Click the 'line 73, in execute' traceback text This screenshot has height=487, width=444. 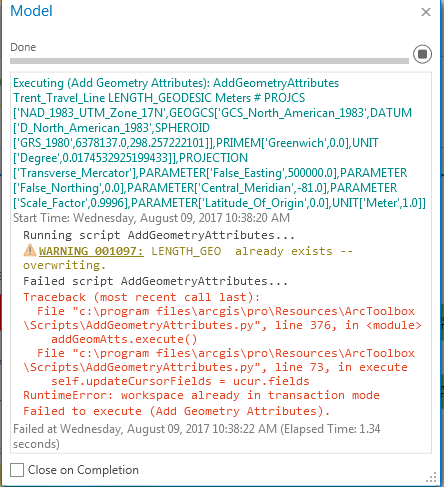341,367
